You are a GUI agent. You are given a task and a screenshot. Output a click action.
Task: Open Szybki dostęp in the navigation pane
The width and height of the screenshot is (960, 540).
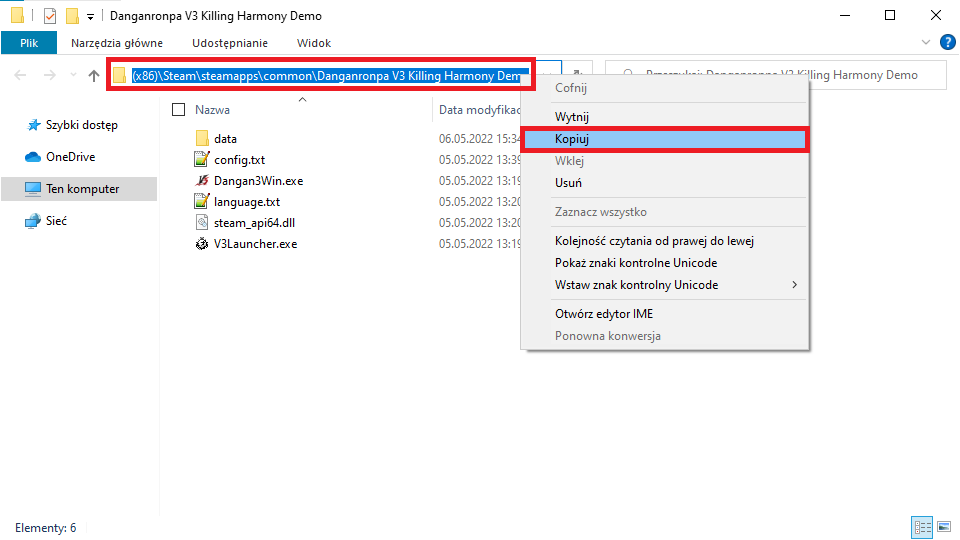(81, 125)
